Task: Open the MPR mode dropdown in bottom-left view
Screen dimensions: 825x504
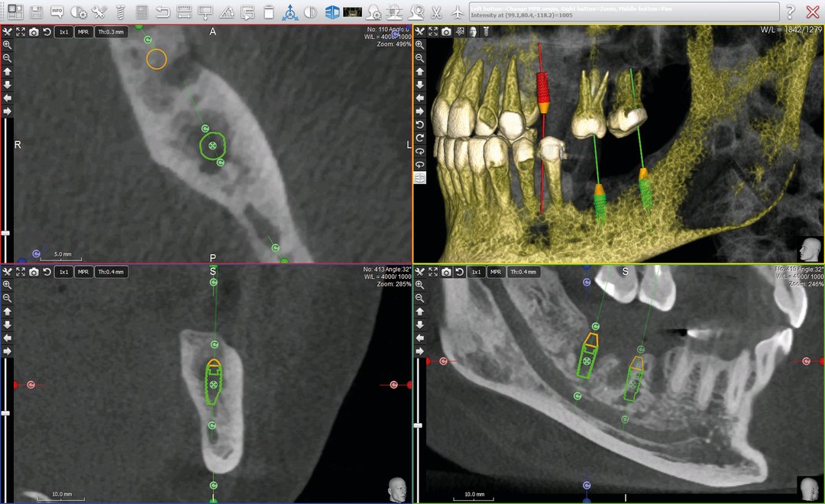Action: tap(83, 272)
